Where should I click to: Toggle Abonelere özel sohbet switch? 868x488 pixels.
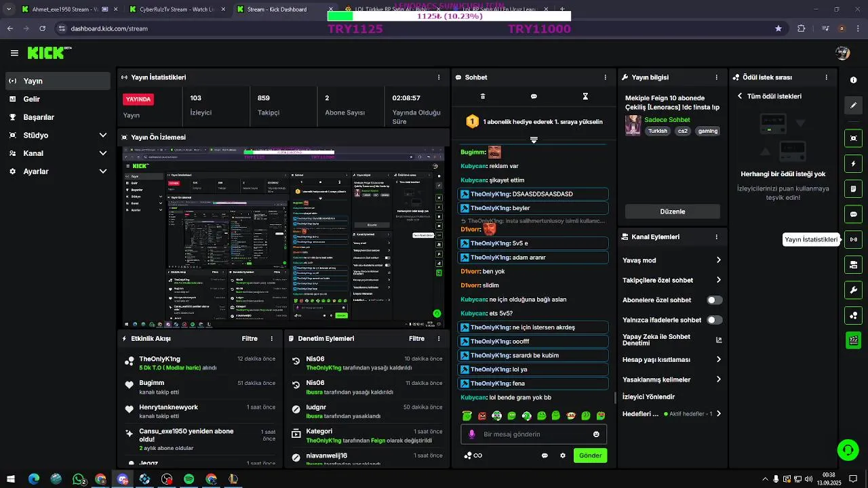(715, 300)
